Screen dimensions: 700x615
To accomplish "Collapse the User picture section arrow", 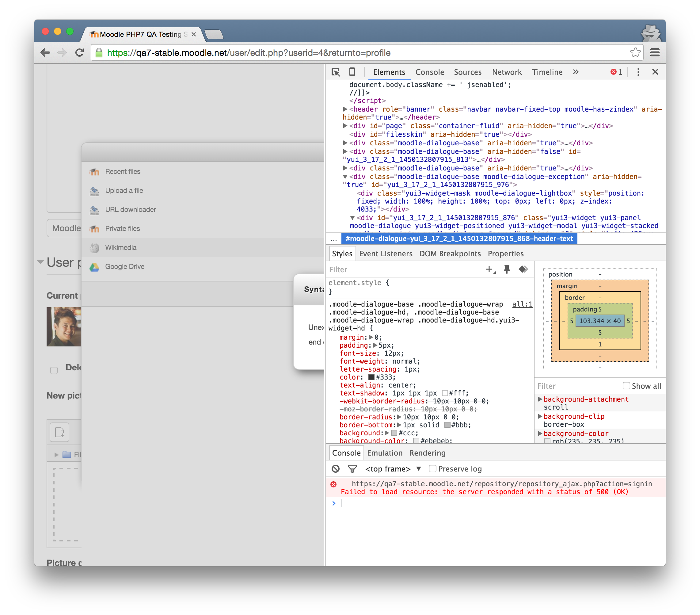I will tap(40, 262).
